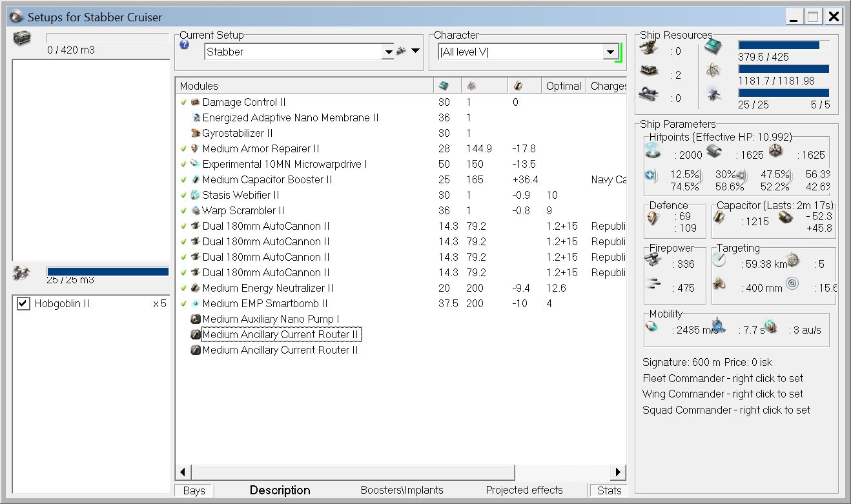Open the Stabber setup dropdown list

(388, 52)
